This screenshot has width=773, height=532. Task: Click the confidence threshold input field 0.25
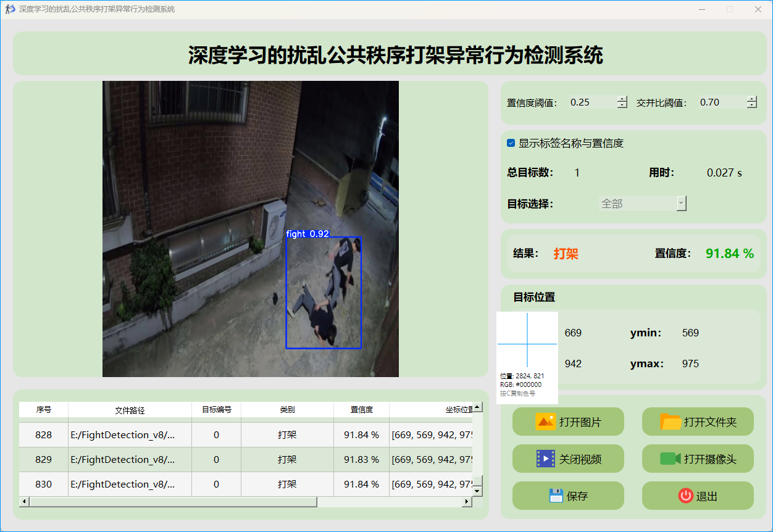[591, 102]
